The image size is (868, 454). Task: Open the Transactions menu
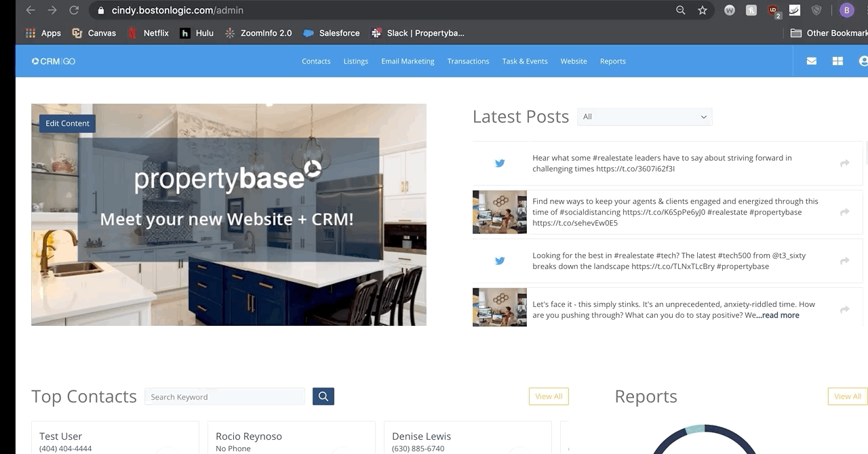[x=468, y=61]
